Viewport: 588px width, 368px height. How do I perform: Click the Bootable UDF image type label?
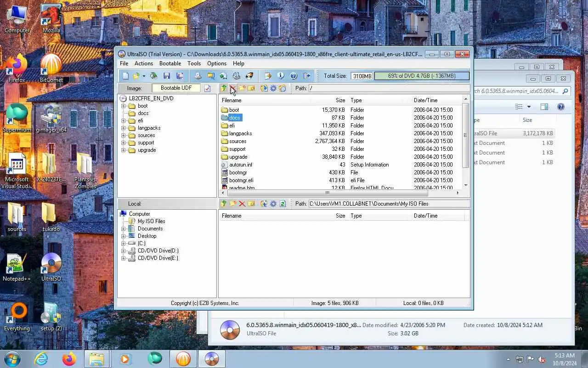point(176,88)
